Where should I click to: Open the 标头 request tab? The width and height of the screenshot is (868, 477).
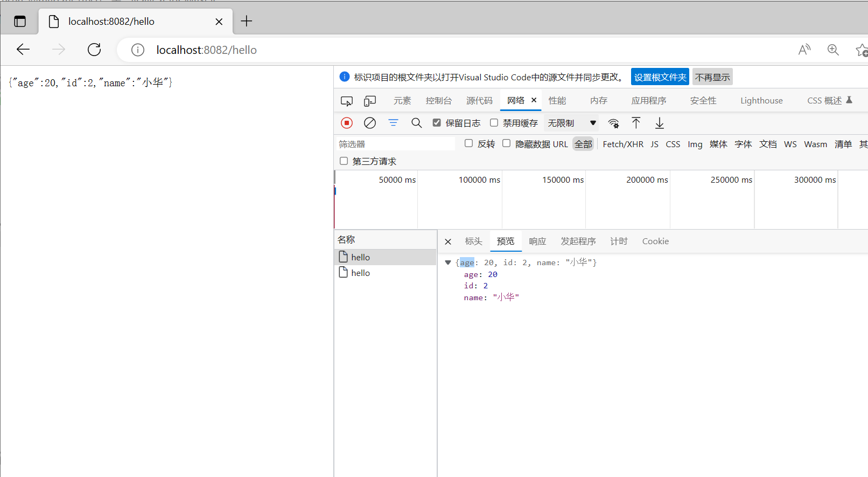[474, 241]
